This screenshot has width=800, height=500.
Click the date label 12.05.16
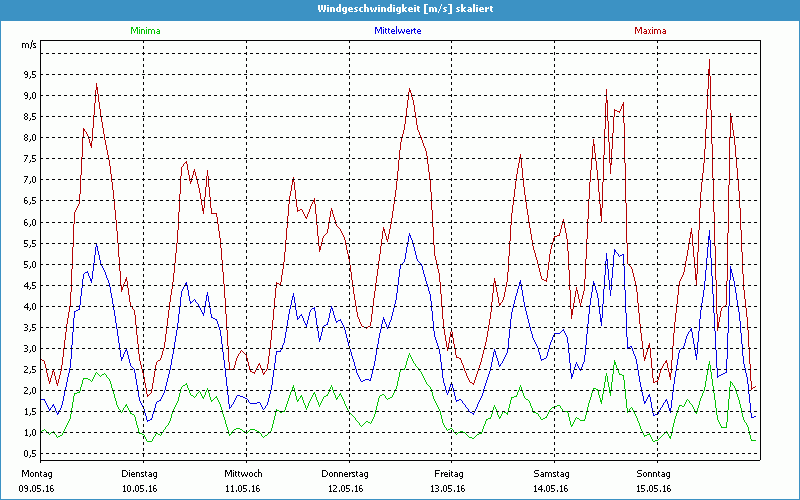click(x=345, y=489)
